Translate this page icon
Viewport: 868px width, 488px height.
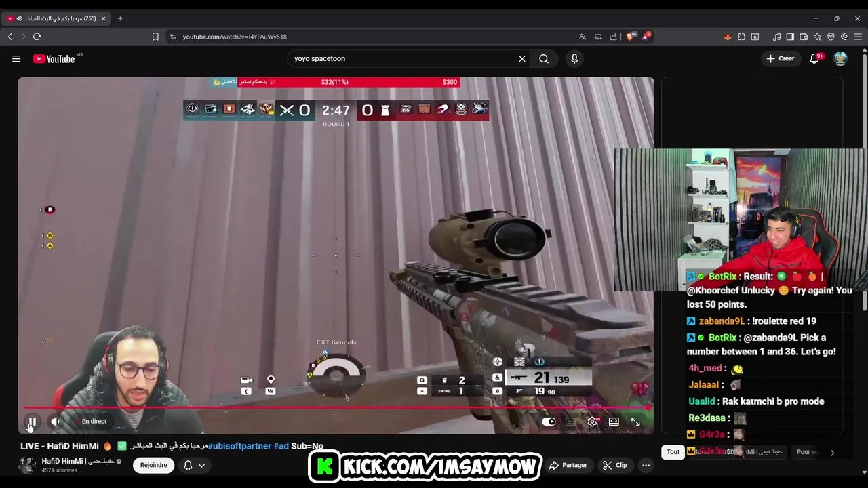[x=583, y=37]
